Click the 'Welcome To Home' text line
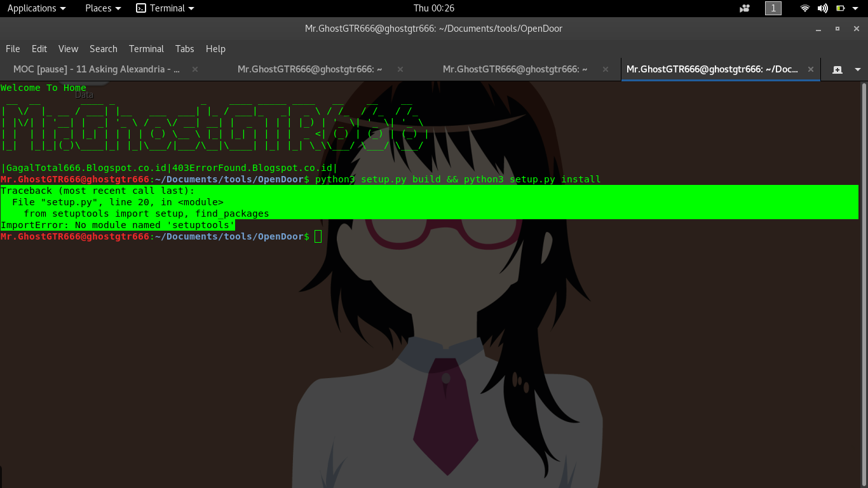Viewport: 868px width, 488px height. (x=43, y=88)
